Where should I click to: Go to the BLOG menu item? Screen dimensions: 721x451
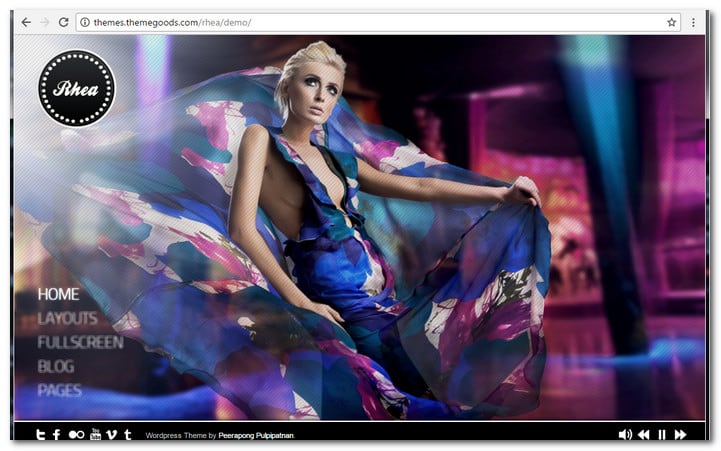pyautogui.click(x=56, y=366)
